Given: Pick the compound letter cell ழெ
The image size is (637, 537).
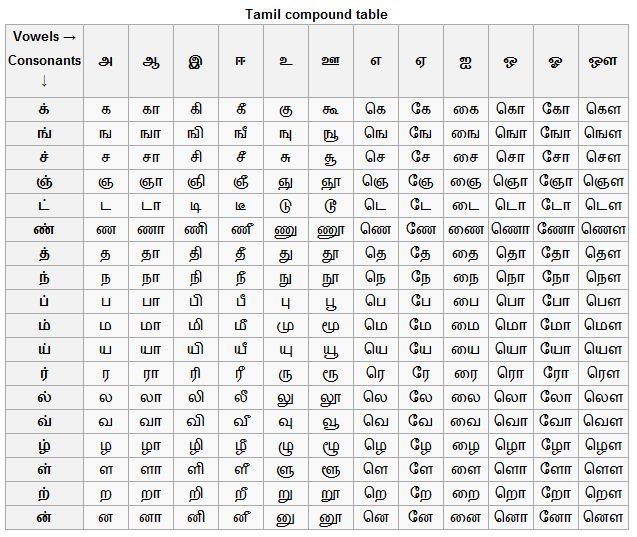Looking at the screenshot, I should [375, 445].
